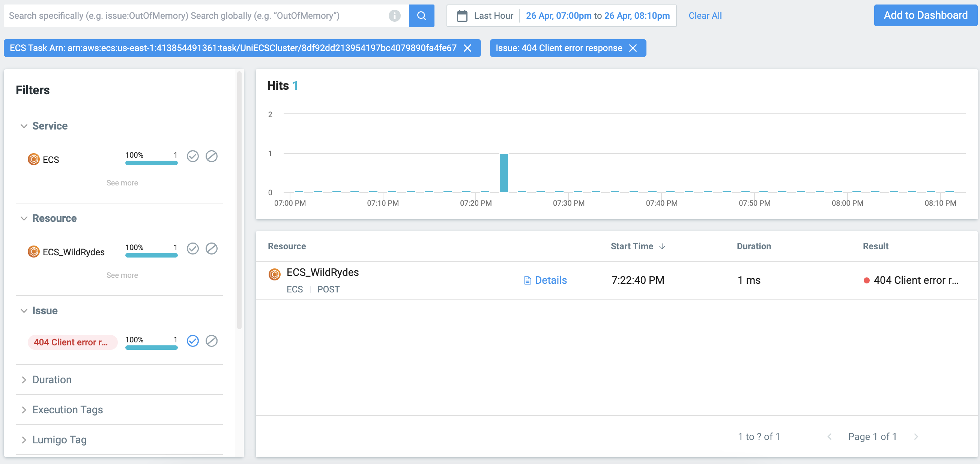980x464 pixels.
Task: Exclude the ECS_WildRydes resource filter
Action: coord(211,249)
